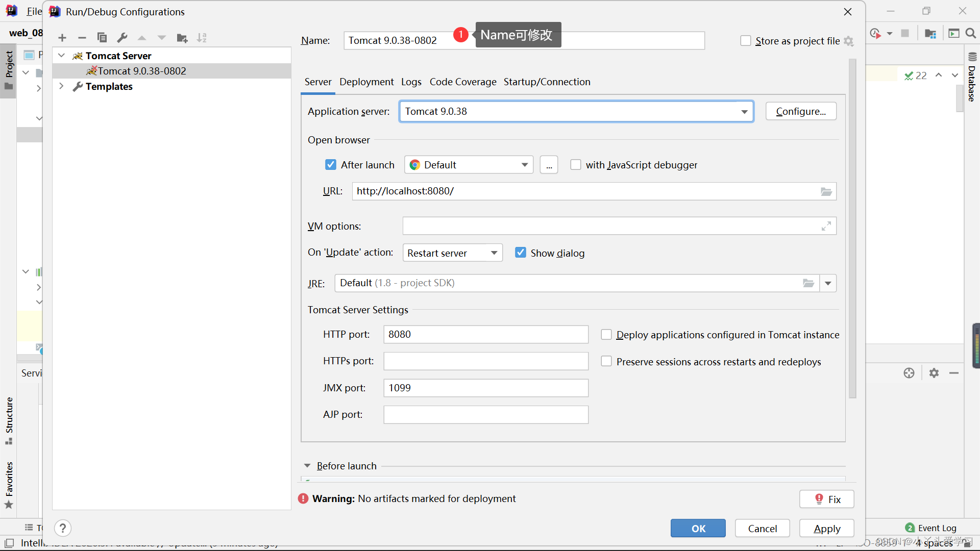Viewport: 980px width, 551px height.
Task: Switch to the Code Coverage tab
Action: click(x=463, y=82)
